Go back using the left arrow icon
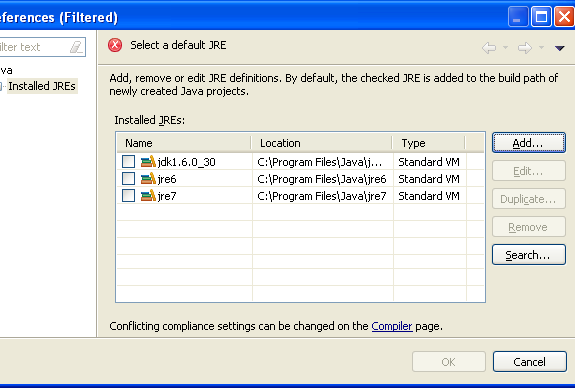This screenshot has height=388, width=575. tap(489, 48)
